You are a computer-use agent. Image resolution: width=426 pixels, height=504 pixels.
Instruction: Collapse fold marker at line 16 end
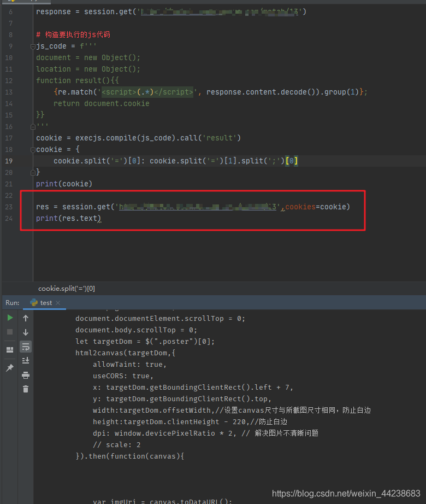33,127
